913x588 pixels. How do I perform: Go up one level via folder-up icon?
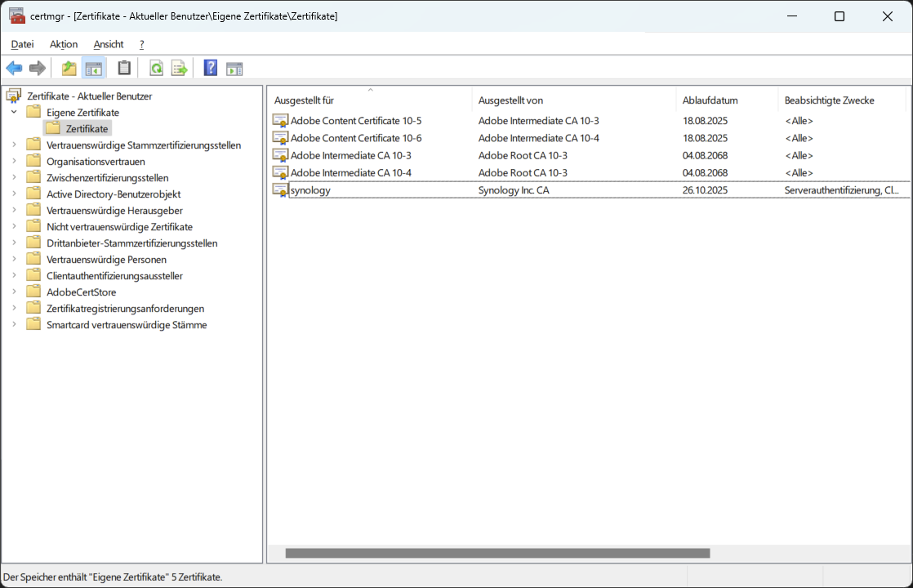(69, 68)
